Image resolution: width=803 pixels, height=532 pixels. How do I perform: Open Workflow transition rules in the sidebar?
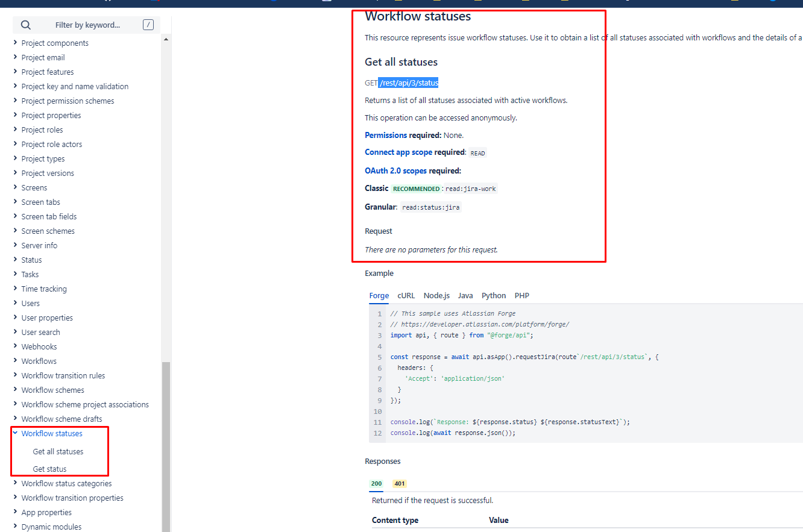click(63, 375)
